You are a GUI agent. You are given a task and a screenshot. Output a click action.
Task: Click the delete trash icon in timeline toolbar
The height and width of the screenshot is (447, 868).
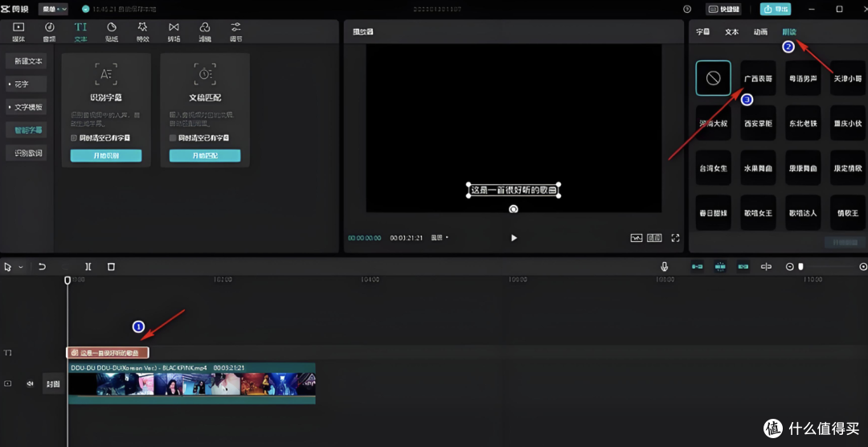point(111,267)
